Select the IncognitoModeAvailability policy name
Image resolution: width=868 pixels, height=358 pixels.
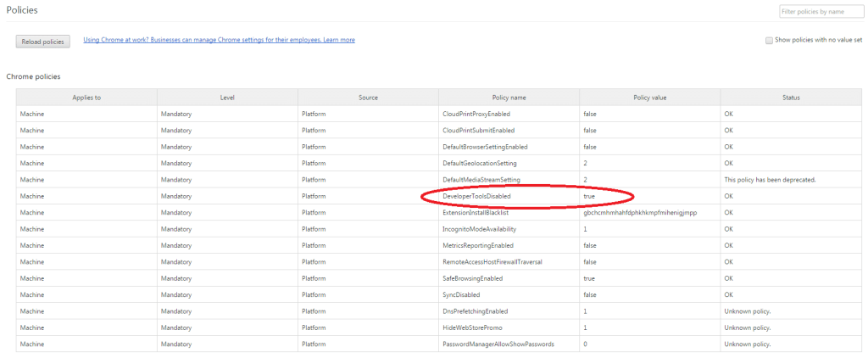click(480, 229)
